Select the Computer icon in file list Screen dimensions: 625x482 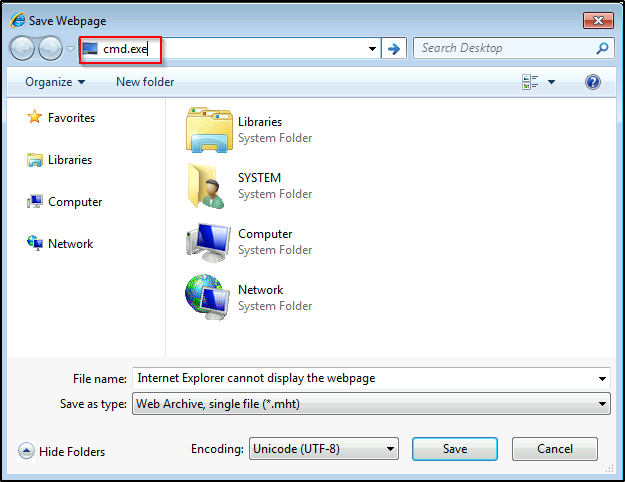pyautogui.click(x=208, y=242)
